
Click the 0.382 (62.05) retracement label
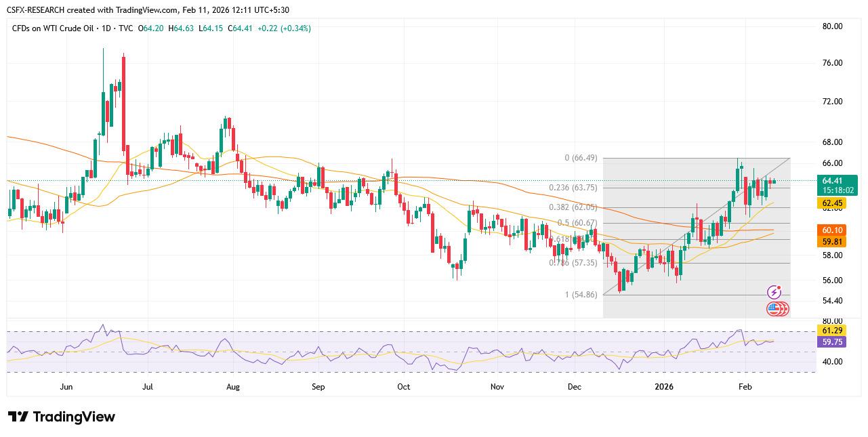tap(573, 207)
